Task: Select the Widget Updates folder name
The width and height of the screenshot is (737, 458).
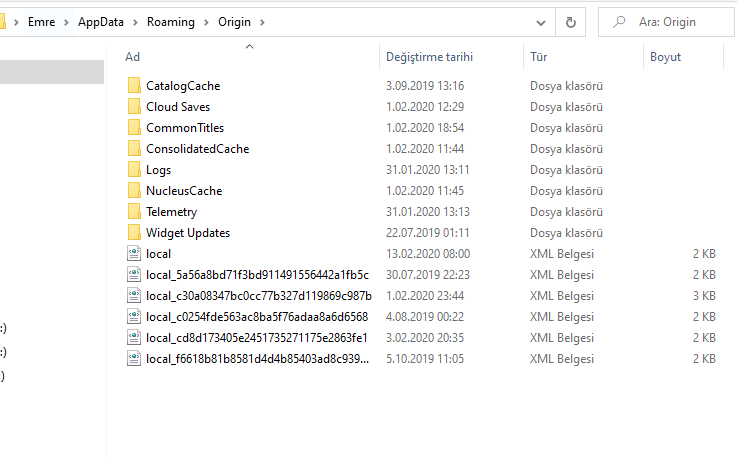Action: tap(188, 233)
